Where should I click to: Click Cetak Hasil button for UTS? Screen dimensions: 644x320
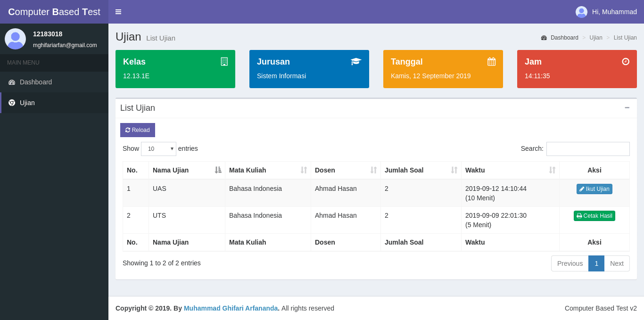point(594,216)
